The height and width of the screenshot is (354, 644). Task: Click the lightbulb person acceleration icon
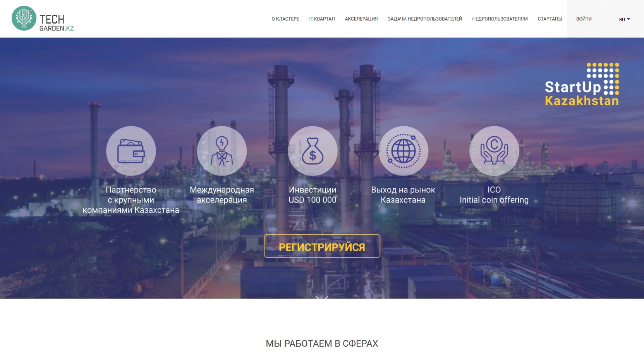[x=222, y=151]
